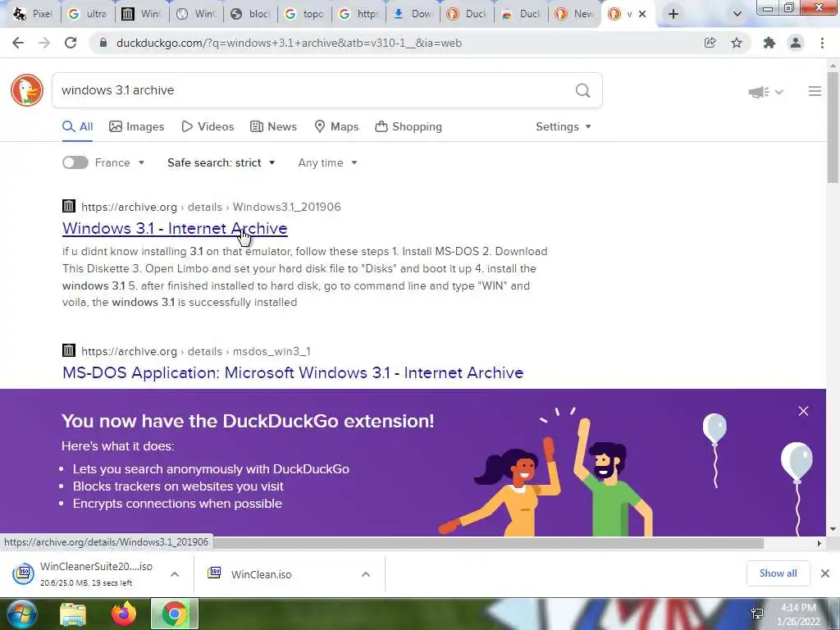The image size is (840, 630).
Task: Switch to the 'ultra' Google tab
Action: [x=89, y=14]
